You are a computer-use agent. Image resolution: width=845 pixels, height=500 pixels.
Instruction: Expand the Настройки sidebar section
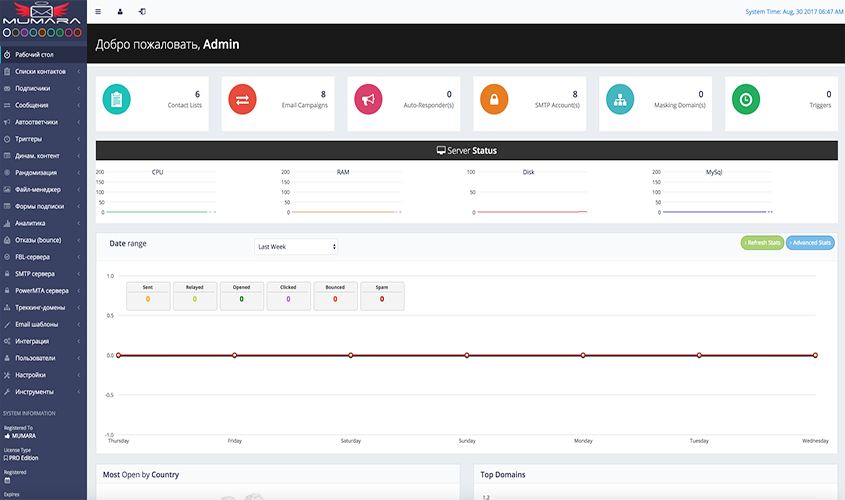40,375
